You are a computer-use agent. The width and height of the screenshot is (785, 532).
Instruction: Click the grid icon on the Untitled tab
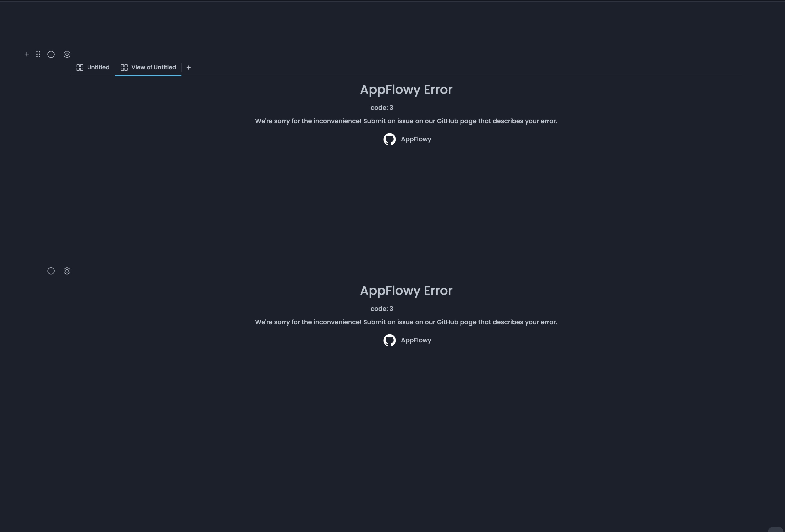point(80,67)
